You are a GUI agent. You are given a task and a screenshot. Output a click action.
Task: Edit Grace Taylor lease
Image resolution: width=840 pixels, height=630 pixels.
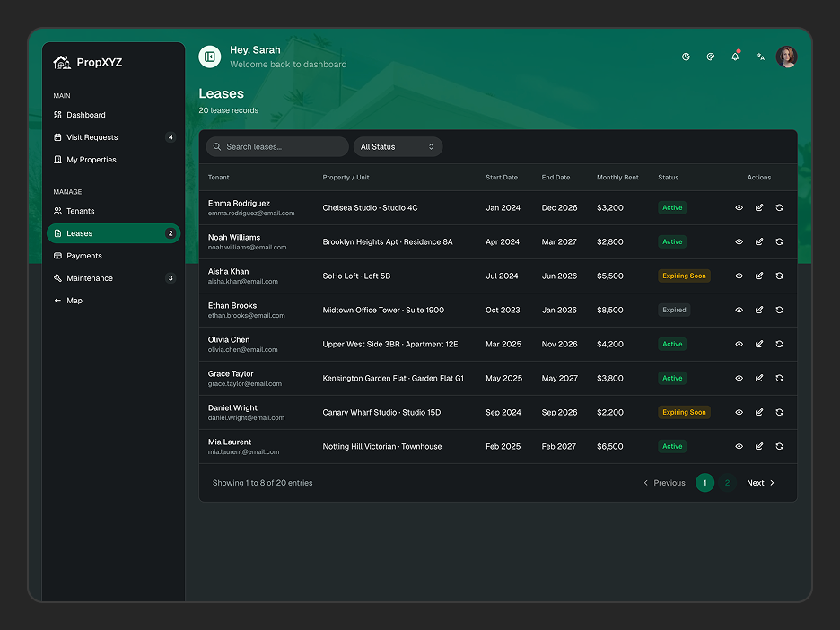[759, 378]
